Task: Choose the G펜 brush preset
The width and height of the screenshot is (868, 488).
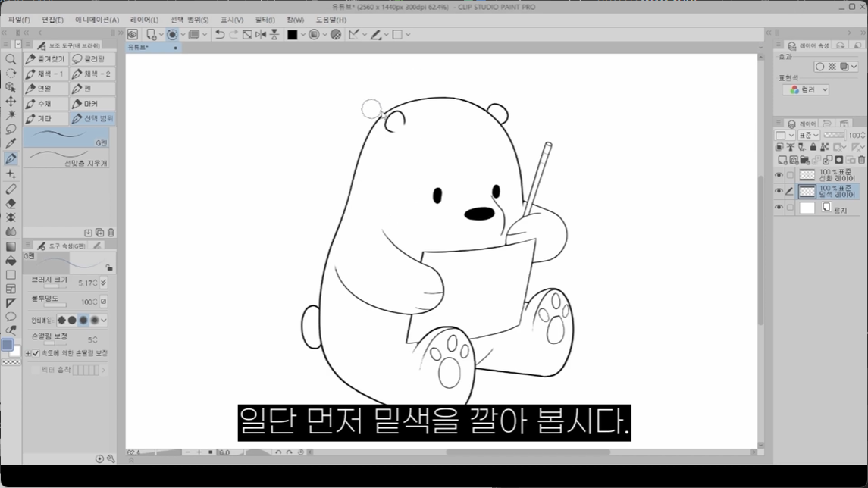Action: (x=67, y=138)
